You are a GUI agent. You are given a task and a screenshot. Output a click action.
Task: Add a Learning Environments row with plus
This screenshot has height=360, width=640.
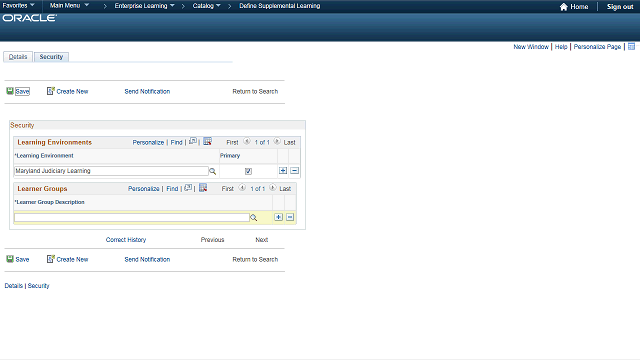pyautogui.click(x=283, y=171)
